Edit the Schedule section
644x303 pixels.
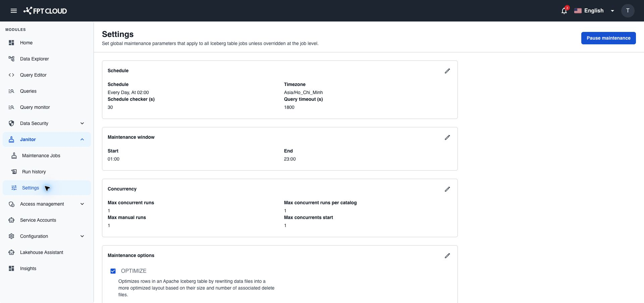click(447, 71)
